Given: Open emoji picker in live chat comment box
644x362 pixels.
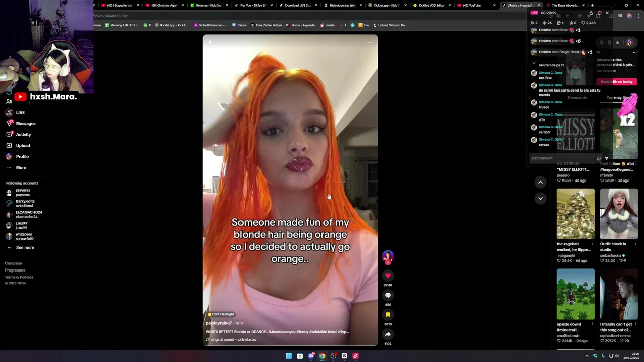Looking at the screenshot, I should click(598, 158).
